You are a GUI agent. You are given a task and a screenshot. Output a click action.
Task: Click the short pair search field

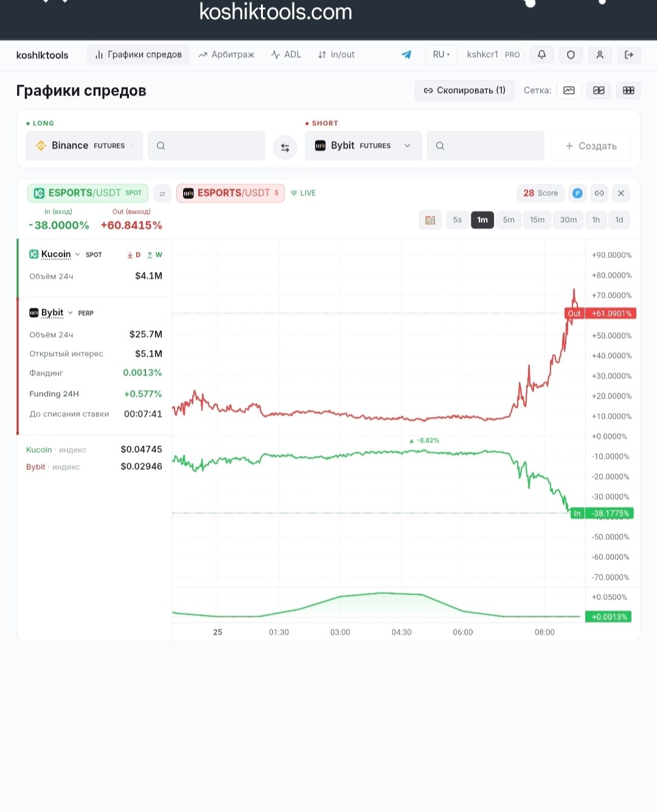click(x=485, y=145)
